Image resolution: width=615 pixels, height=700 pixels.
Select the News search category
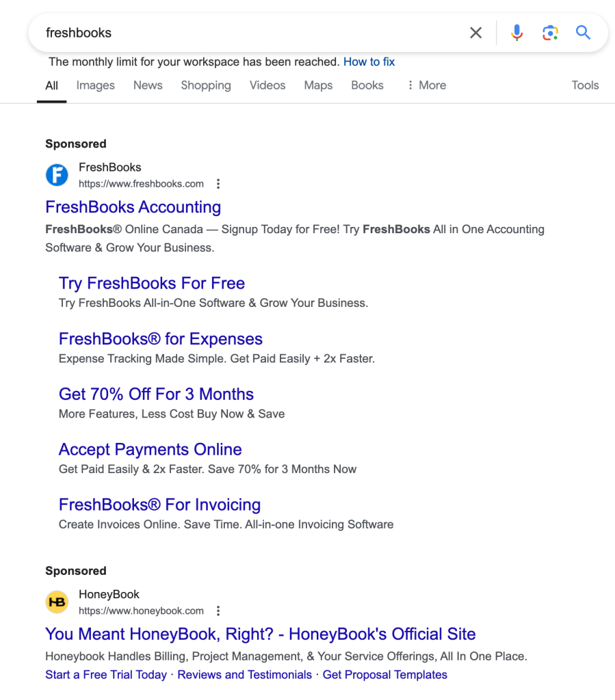click(x=148, y=85)
